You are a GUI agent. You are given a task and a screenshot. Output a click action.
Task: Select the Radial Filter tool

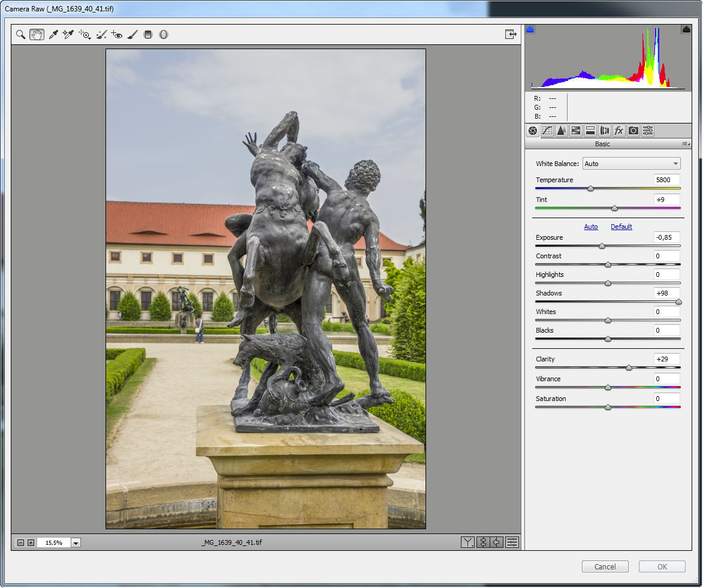point(163,35)
